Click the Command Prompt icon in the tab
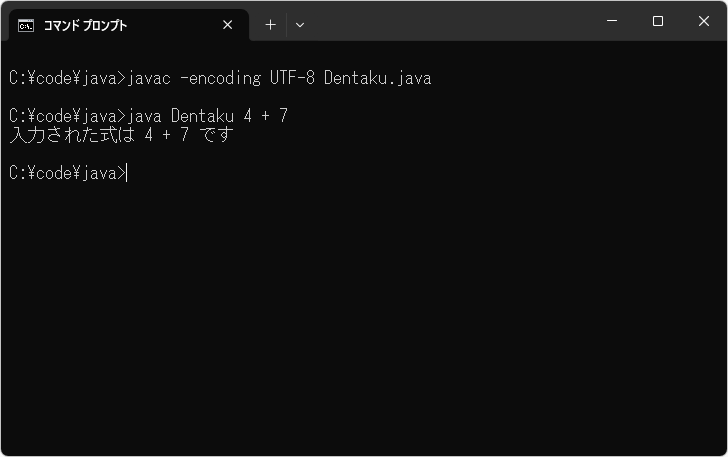The width and height of the screenshot is (728, 457). (26, 25)
